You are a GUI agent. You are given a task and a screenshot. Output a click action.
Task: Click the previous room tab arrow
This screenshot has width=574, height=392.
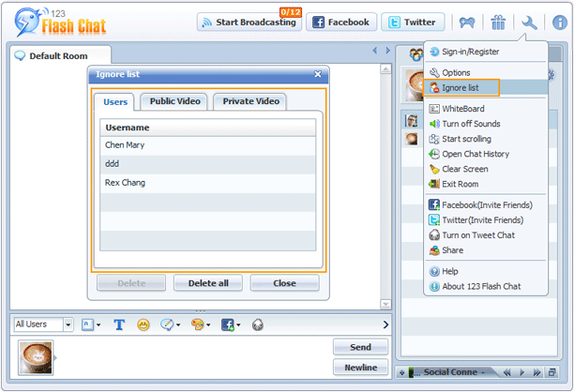click(375, 51)
